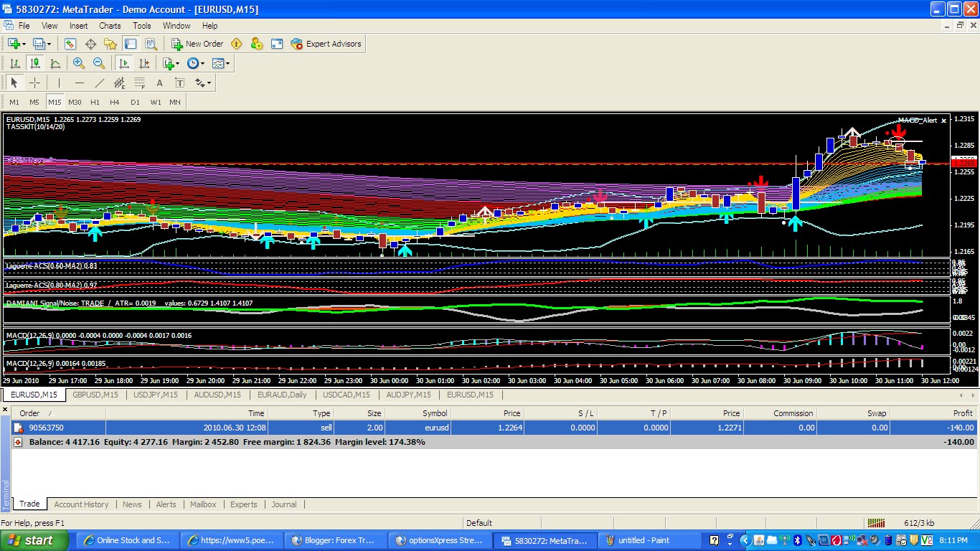Switch to bar chart mode
This screenshot has width=980, height=551.
tap(14, 63)
